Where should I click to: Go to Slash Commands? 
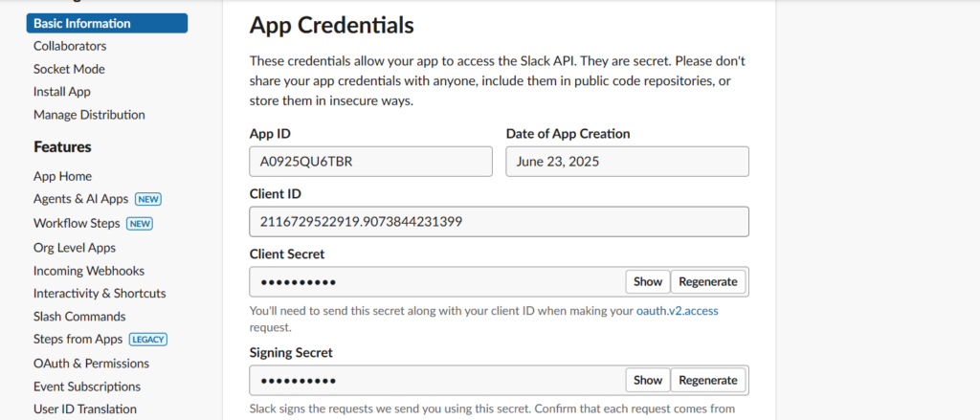click(x=79, y=317)
